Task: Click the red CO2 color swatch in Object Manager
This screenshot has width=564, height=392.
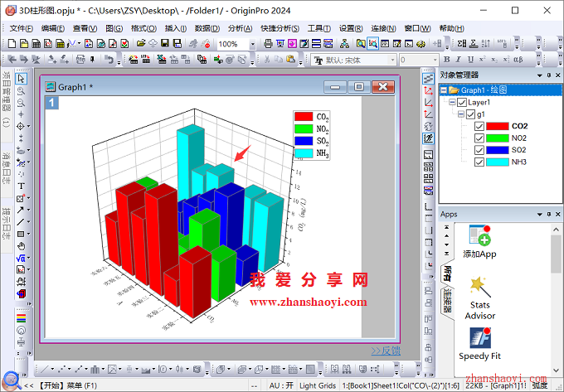Action: coord(497,126)
